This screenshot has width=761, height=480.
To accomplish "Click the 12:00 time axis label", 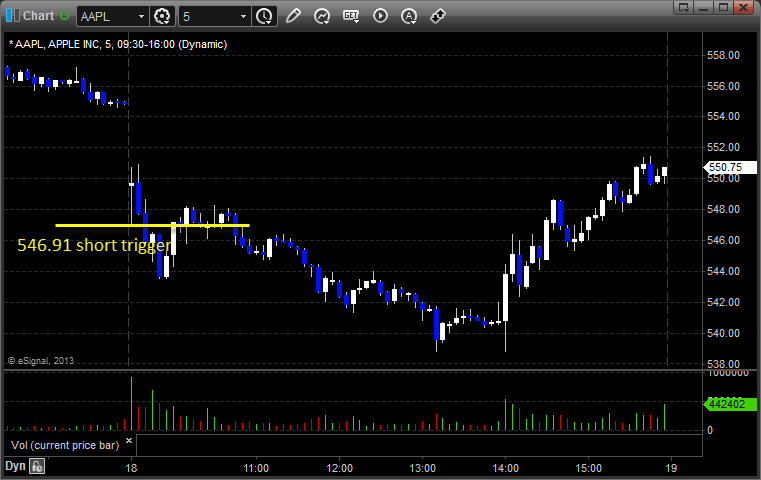I will click(x=339, y=468).
